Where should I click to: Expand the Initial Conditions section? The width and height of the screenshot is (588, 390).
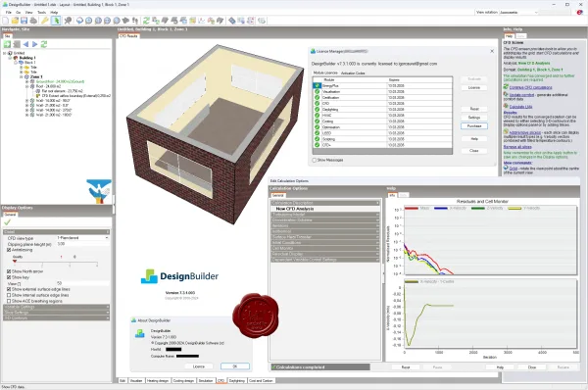(x=325, y=243)
